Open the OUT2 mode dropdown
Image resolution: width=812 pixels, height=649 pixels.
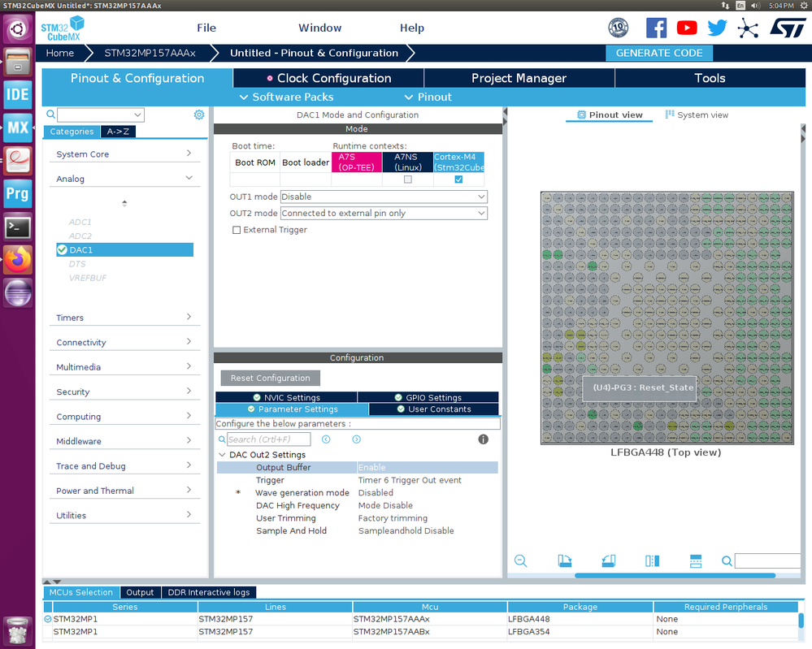[x=384, y=214]
